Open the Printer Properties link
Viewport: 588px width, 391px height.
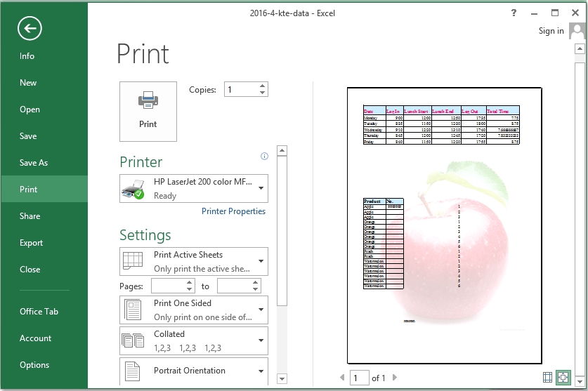pyautogui.click(x=233, y=211)
